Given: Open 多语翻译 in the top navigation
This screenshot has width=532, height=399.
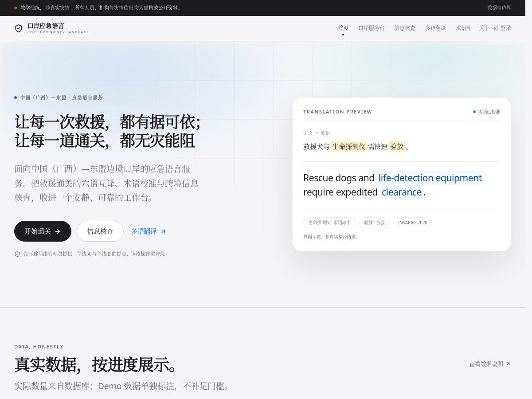Looking at the screenshot, I should [435, 28].
